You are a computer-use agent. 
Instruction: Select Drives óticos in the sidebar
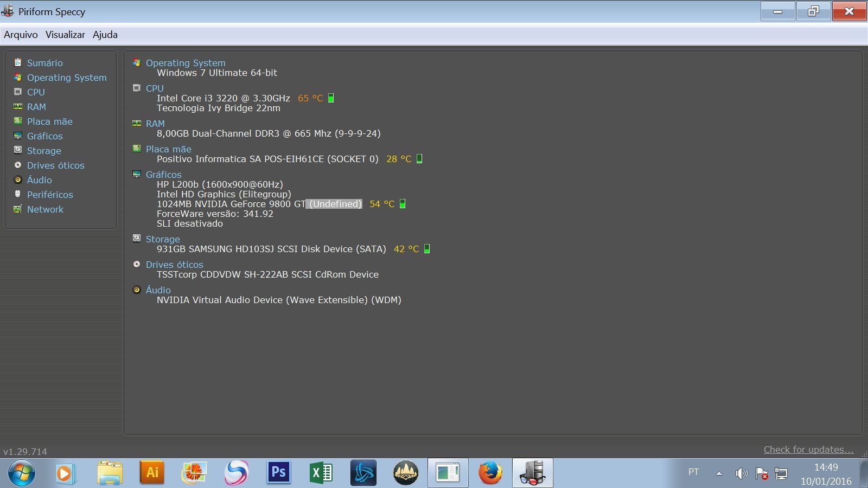click(56, 165)
